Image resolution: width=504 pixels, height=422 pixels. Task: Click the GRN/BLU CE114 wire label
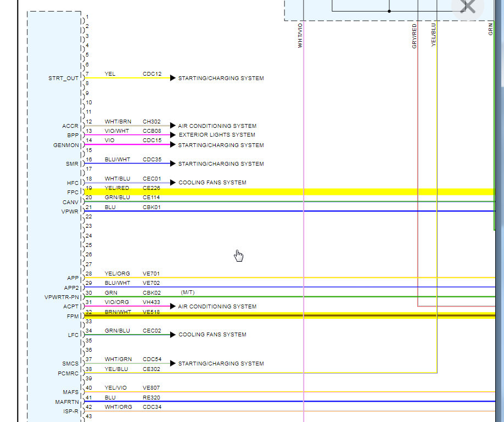click(132, 198)
